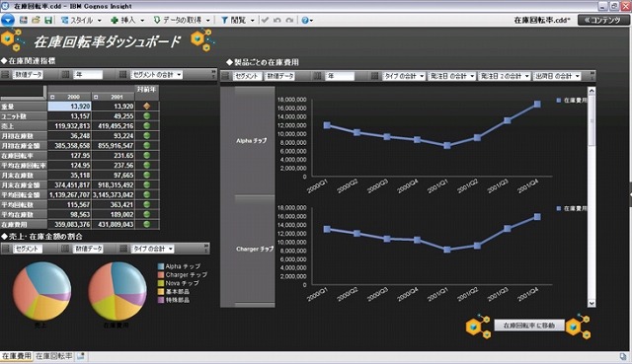This screenshot has height=364, width=632.
Task: Click the redo toolbar icon
Action: click(x=289, y=20)
